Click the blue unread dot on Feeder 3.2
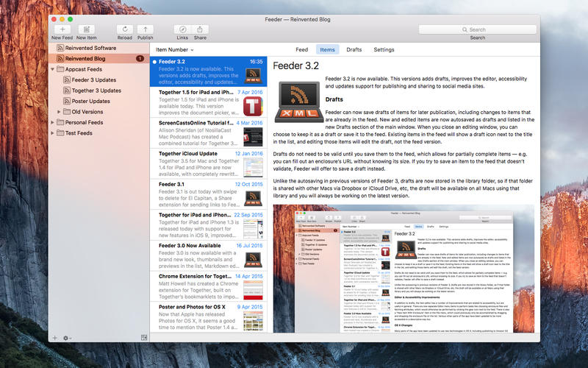Image resolution: width=588 pixels, height=368 pixels. pyautogui.click(x=154, y=62)
